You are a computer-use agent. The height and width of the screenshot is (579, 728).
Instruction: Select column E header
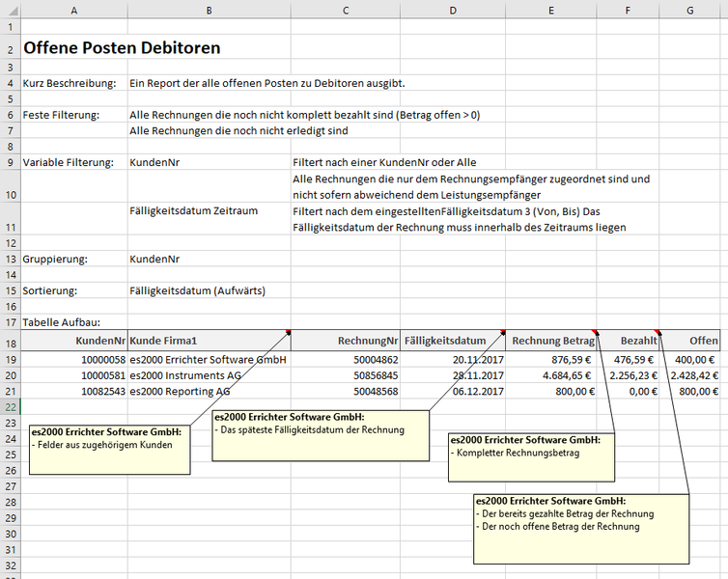tap(551, 11)
